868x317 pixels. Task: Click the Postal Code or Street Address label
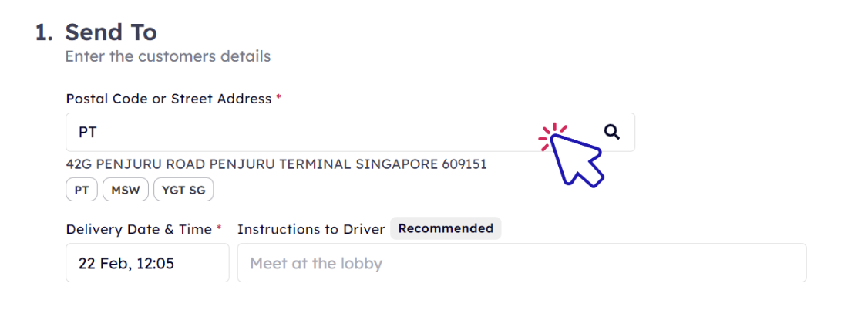click(169, 99)
